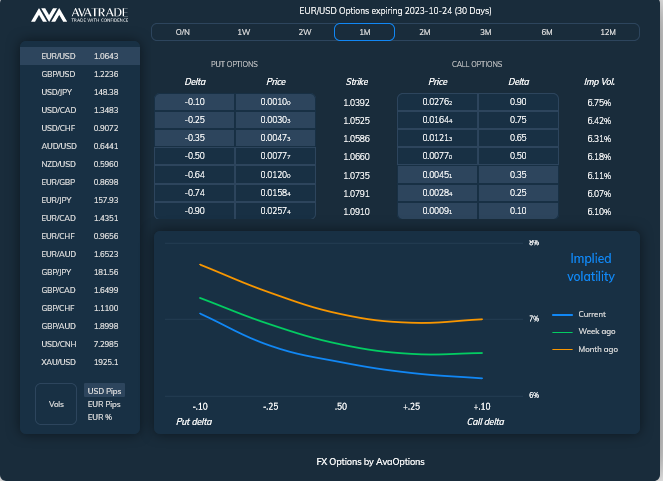Click the Vols button
Viewport: 663px width, 481px height.
56,404
